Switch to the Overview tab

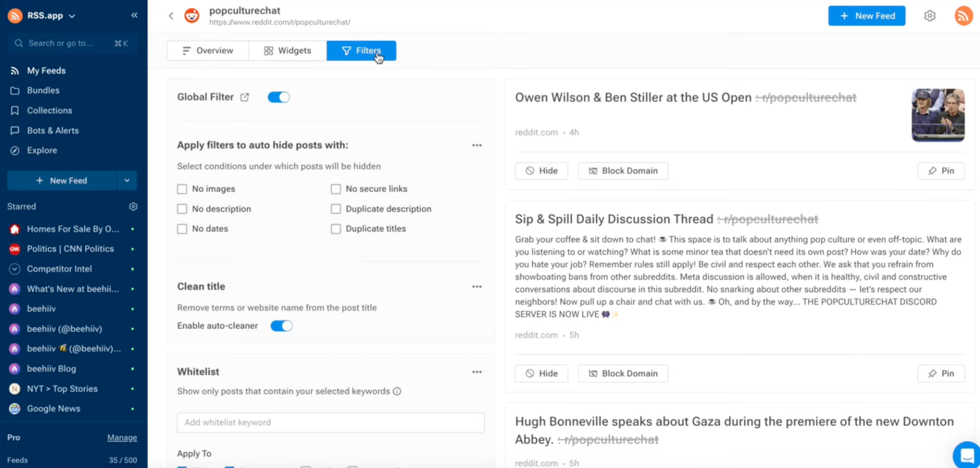208,50
